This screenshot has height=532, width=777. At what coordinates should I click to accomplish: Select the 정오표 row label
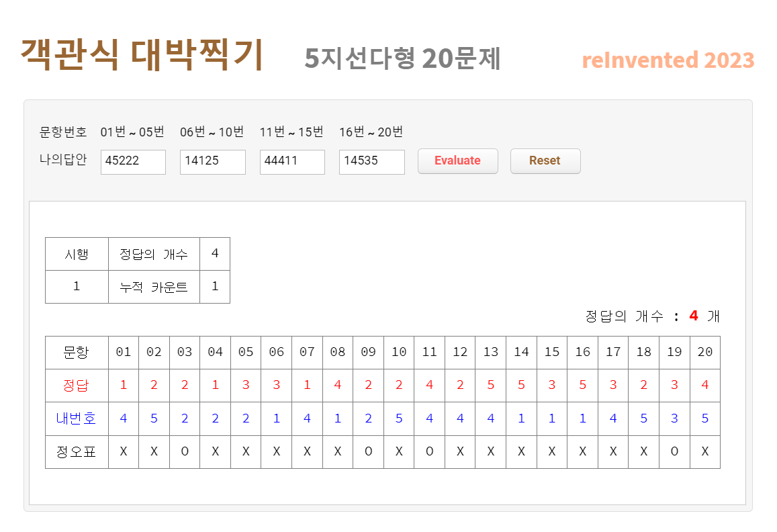pyautogui.click(x=77, y=452)
